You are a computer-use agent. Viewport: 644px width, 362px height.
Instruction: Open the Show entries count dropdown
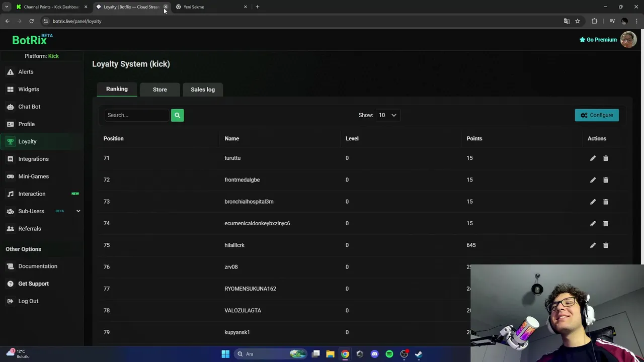click(387, 115)
